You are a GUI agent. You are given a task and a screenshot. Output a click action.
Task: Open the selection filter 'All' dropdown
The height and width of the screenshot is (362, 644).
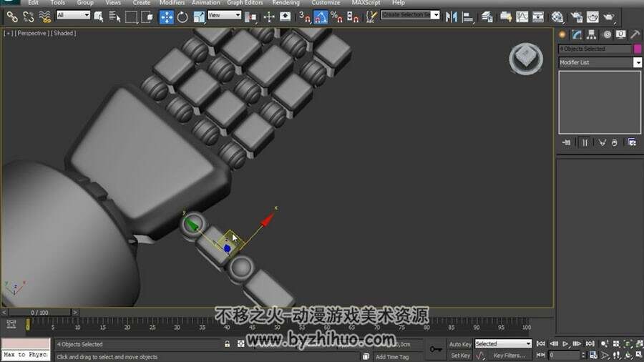[73, 15]
